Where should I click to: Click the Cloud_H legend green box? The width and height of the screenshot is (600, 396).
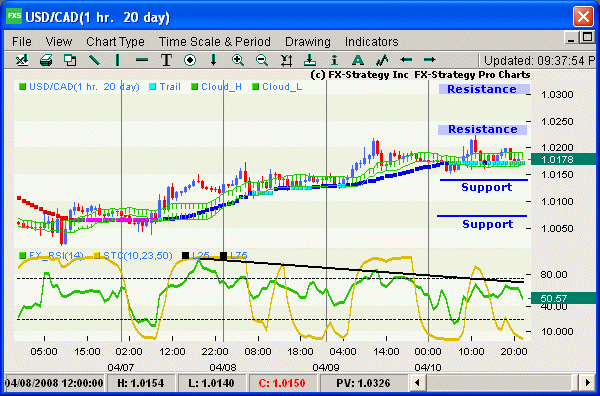(x=194, y=87)
